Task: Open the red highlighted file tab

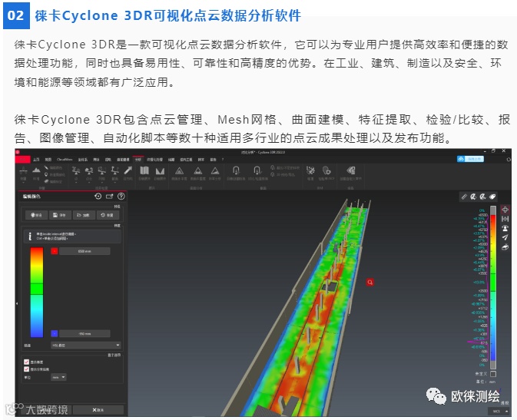Action: pos(23,159)
